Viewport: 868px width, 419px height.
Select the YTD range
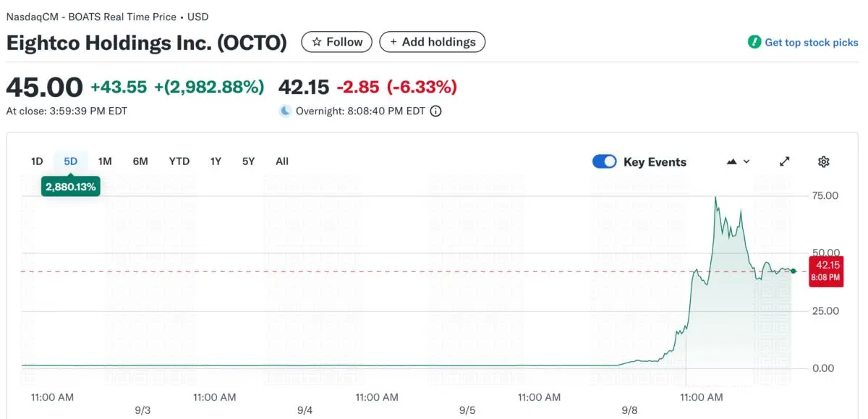point(179,161)
